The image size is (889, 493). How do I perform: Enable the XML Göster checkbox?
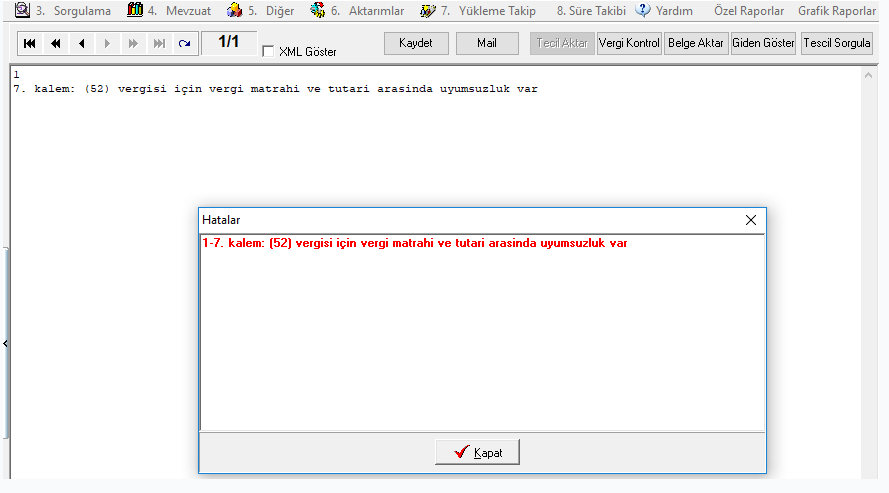point(268,51)
